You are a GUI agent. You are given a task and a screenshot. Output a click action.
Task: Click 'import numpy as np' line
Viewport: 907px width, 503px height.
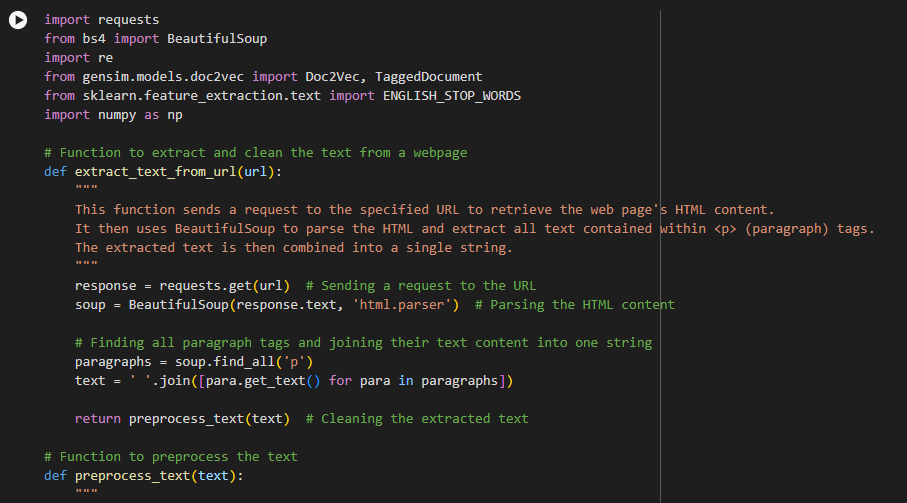coord(113,115)
